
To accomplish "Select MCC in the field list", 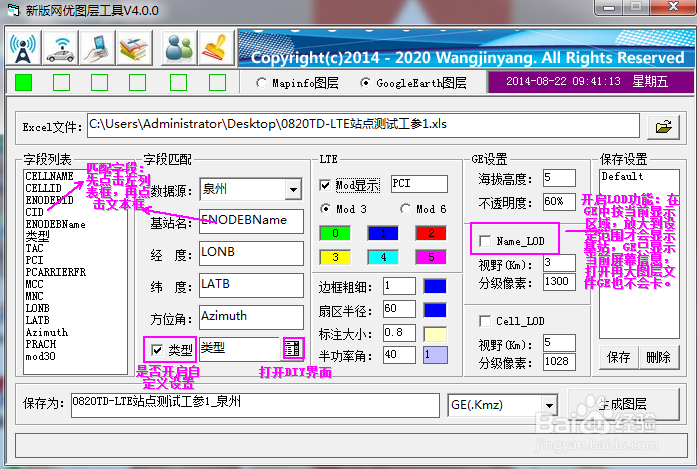I will click(x=34, y=284).
